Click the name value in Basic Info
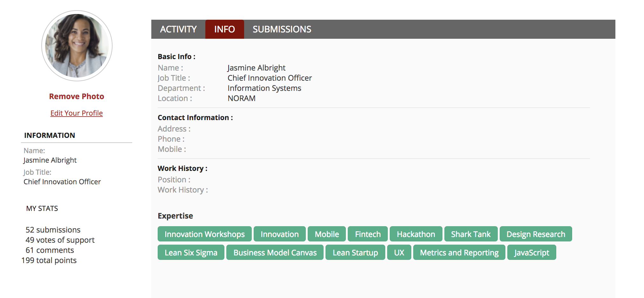 [x=257, y=68]
